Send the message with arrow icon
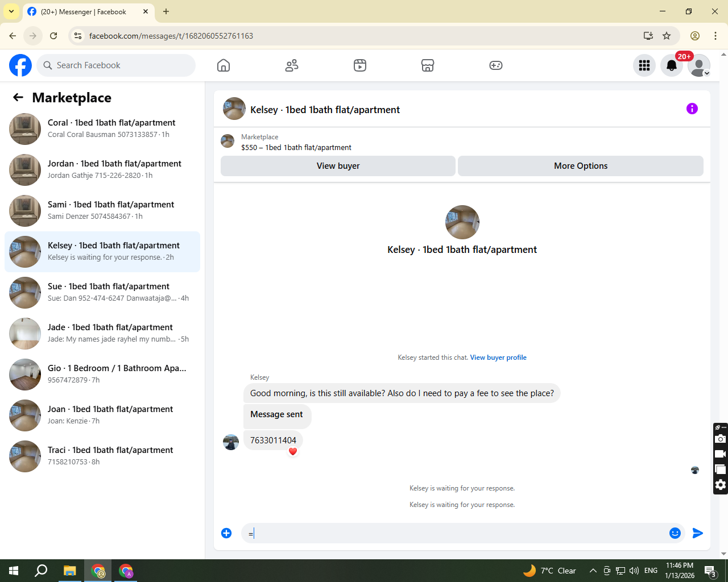 (698, 533)
